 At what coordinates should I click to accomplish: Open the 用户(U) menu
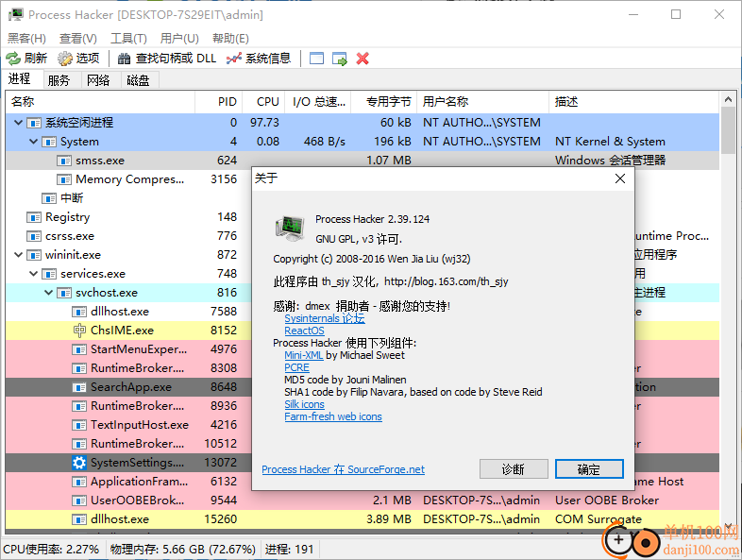(179, 39)
